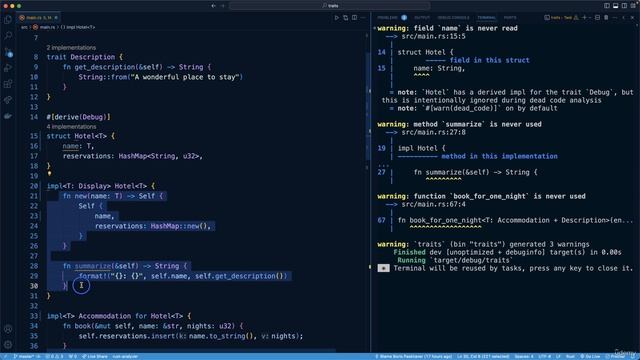Open Source Control view in activity bar
Image resolution: width=640 pixels, height=360 pixels.
pyautogui.click(x=8, y=52)
